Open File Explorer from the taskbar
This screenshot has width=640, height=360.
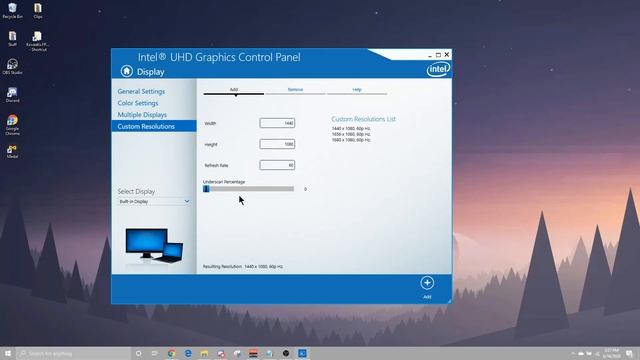point(204,353)
